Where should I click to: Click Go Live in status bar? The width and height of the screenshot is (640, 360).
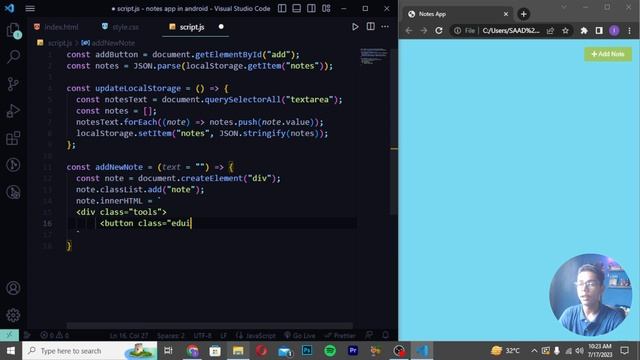coord(300,336)
